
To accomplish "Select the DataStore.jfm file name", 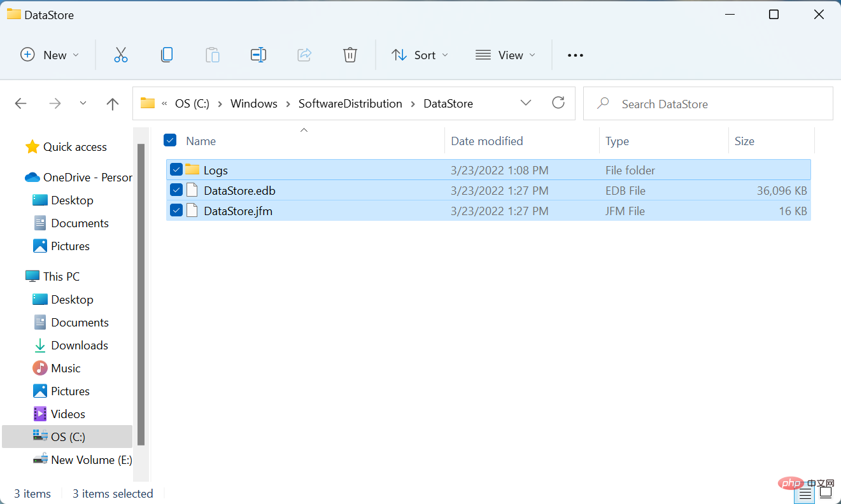I will pos(238,211).
